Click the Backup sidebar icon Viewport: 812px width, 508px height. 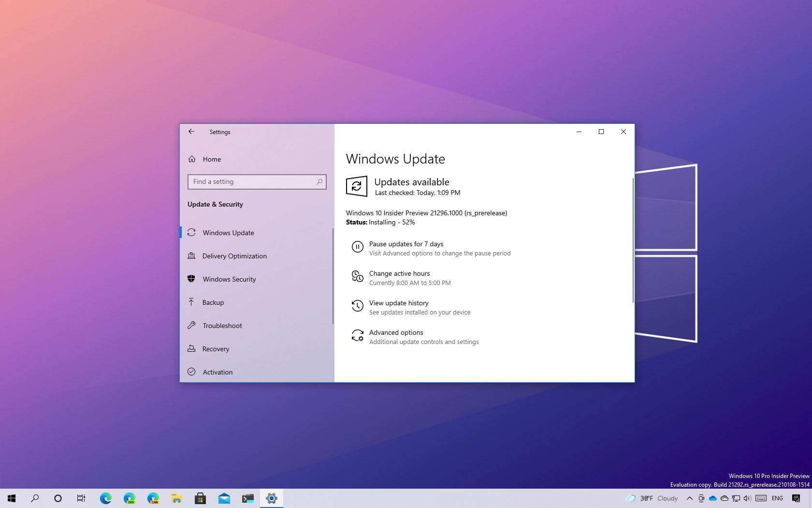[x=192, y=302]
